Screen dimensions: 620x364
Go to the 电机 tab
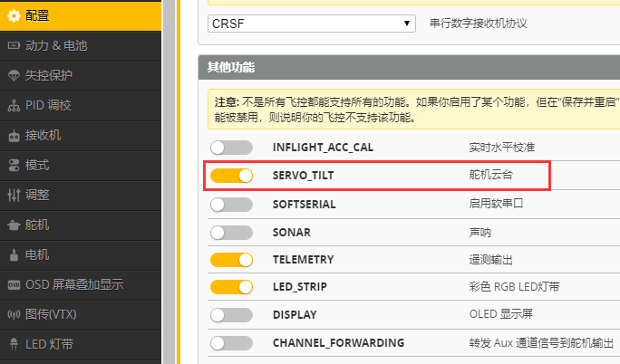point(37,254)
